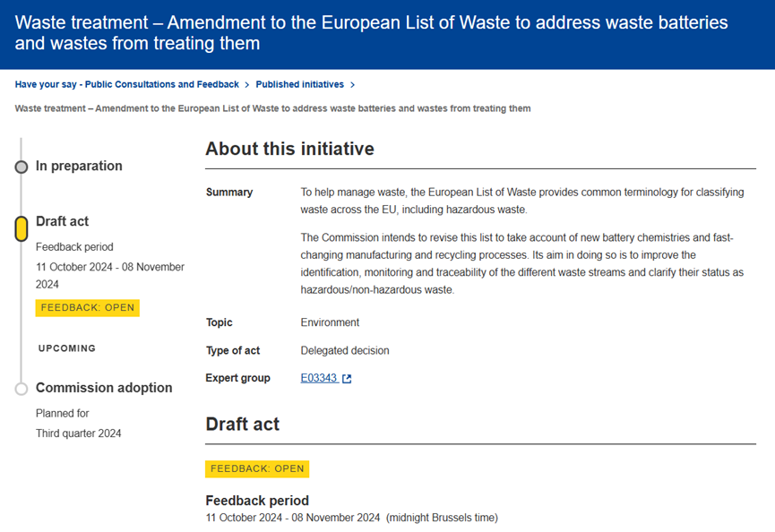Click the Draft act section heading
The image size is (775, 532).
point(242,424)
